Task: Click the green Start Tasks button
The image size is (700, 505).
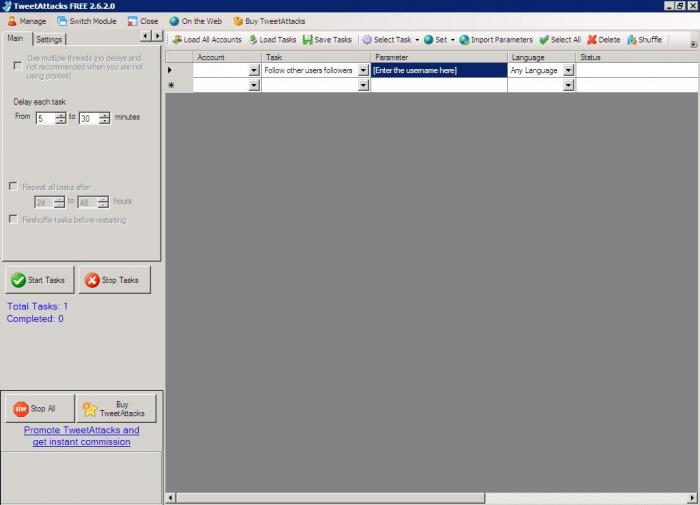Action: pos(40,280)
